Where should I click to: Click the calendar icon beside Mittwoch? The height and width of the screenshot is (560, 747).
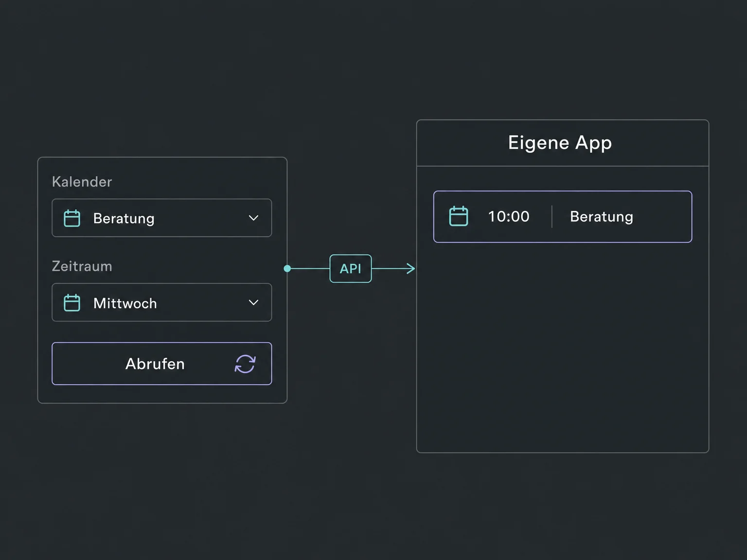coord(72,303)
